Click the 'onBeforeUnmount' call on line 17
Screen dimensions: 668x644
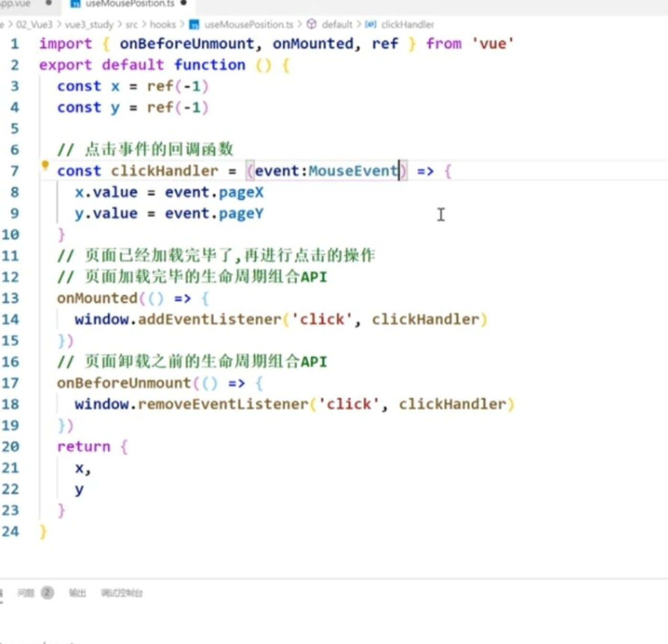tap(124, 383)
